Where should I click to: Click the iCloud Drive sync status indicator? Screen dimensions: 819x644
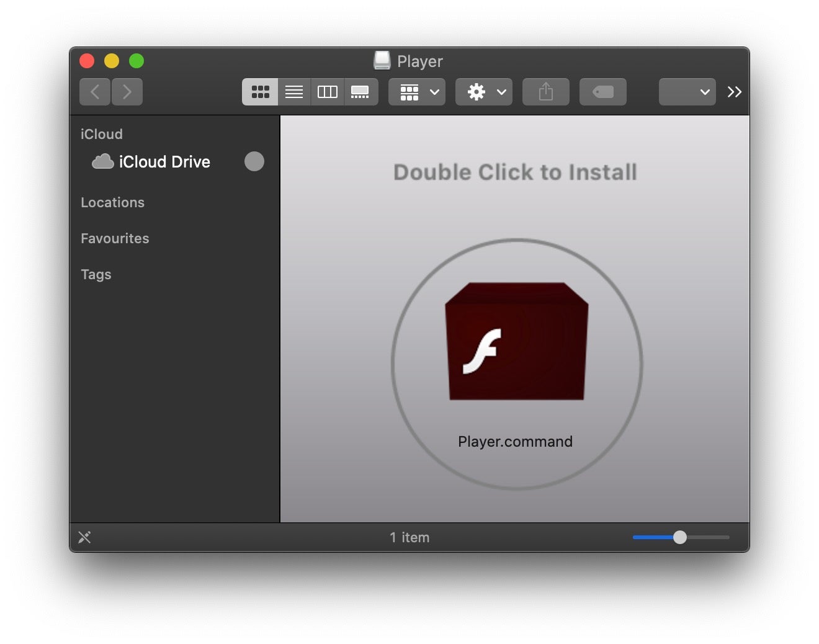click(254, 161)
